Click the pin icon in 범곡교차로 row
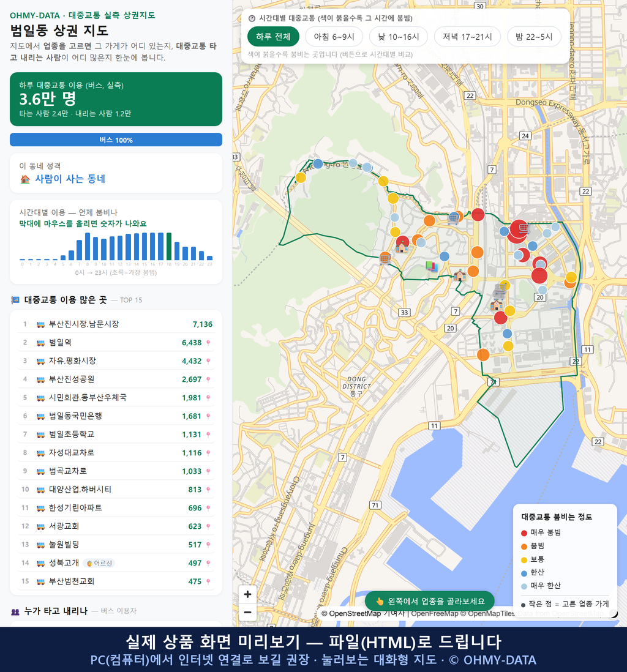The image size is (627, 672). tap(208, 471)
